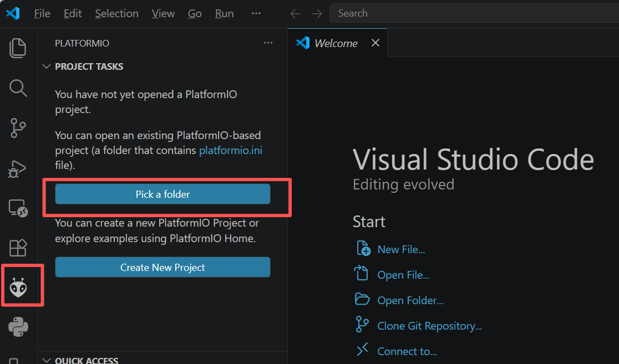Click the Create New Project button
Screen dimensions: 619x364
pyautogui.click(x=163, y=268)
